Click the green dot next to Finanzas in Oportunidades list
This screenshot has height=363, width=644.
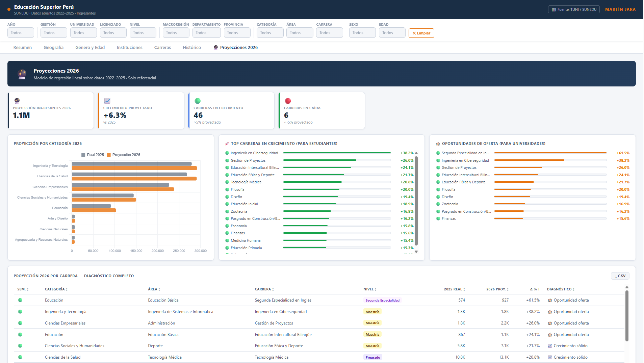438,218
